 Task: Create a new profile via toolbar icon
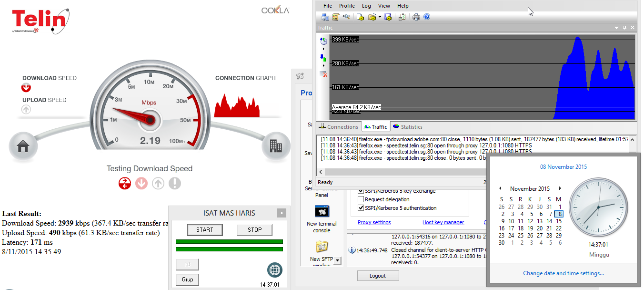click(360, 17)
